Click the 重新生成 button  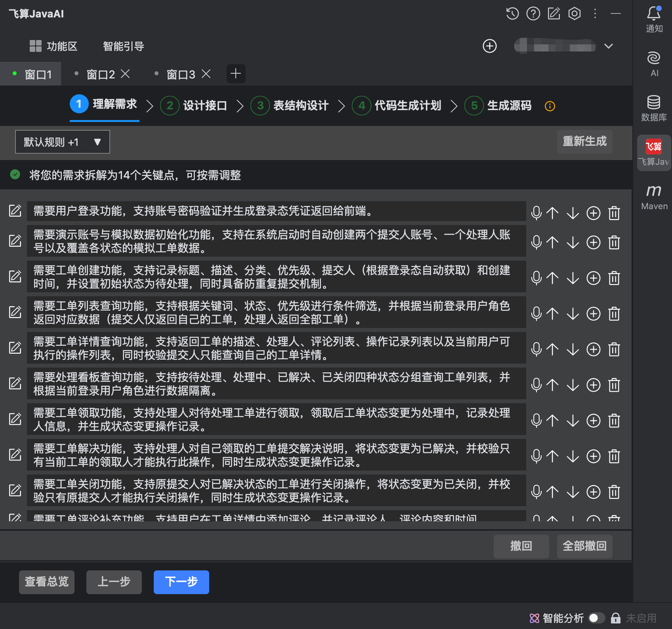coord(584,141)
